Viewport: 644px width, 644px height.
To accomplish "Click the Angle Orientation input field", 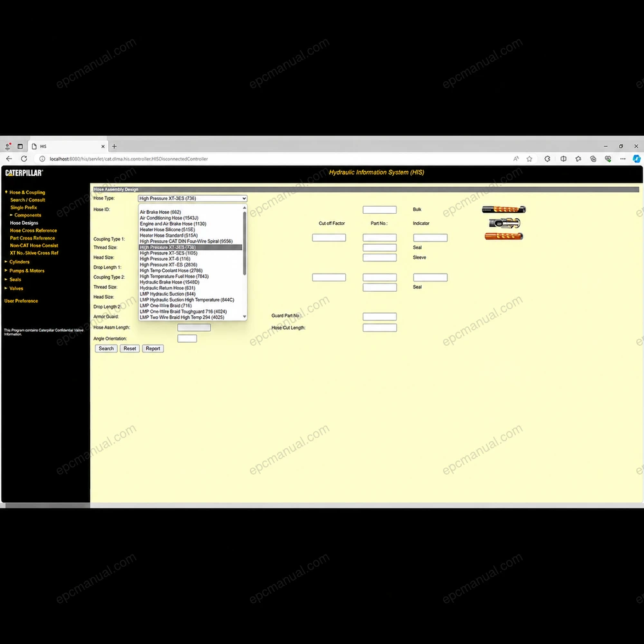I will [187, 339].
